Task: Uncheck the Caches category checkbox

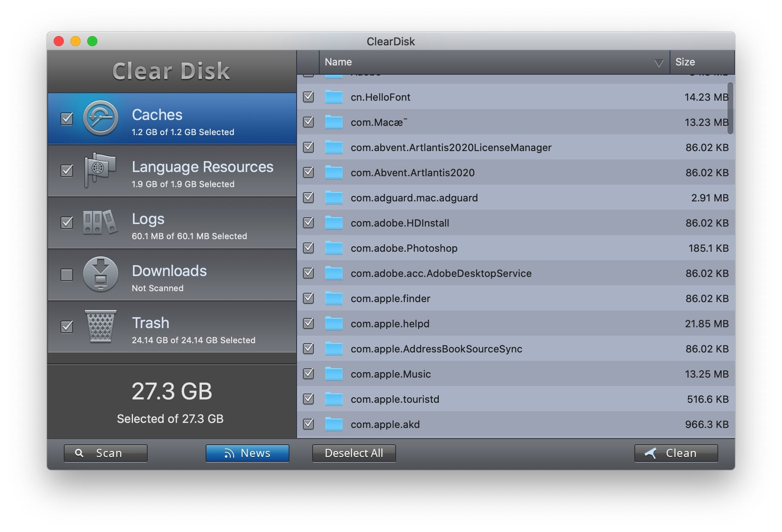Action: (x=67, y=119)
